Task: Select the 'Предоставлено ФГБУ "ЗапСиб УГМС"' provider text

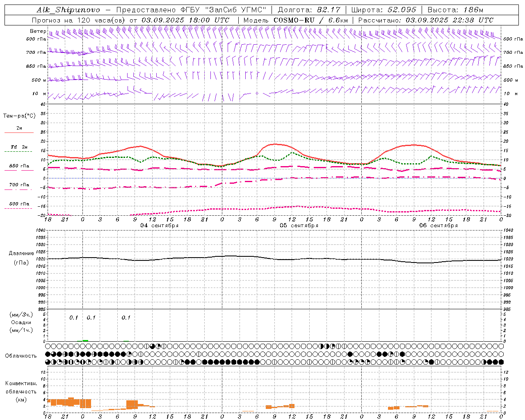Action: point(192,10)
